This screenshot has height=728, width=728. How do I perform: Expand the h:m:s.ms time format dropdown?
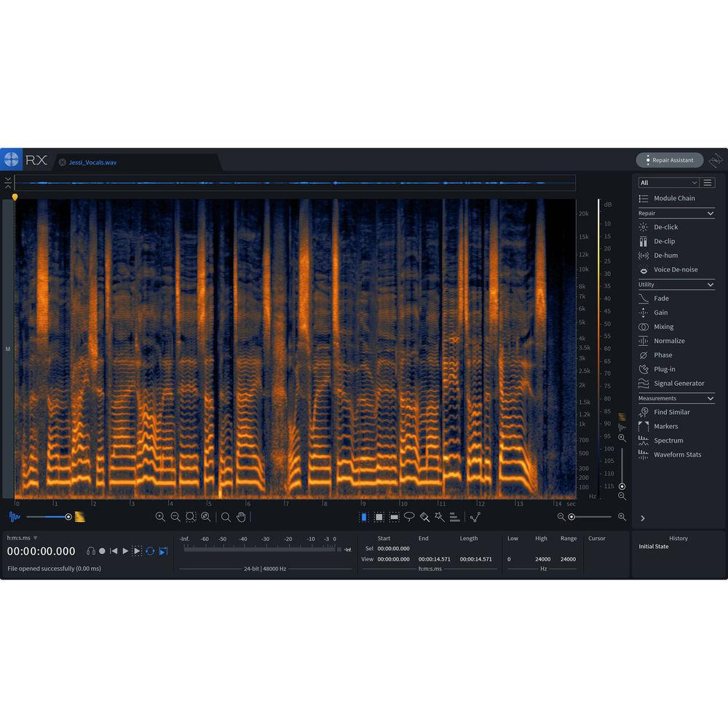(20, 537)
